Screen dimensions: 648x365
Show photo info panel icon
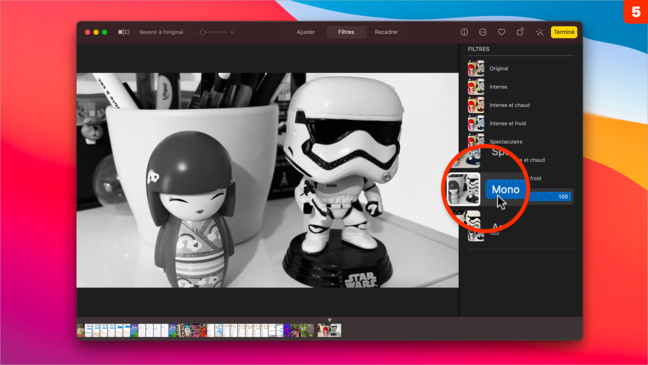point(464,32)
